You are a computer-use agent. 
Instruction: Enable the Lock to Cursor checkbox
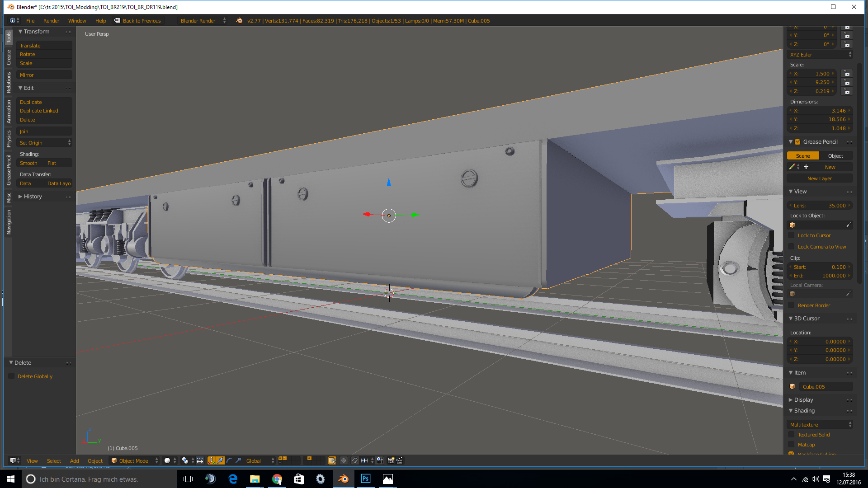click(x=791, y=235)
